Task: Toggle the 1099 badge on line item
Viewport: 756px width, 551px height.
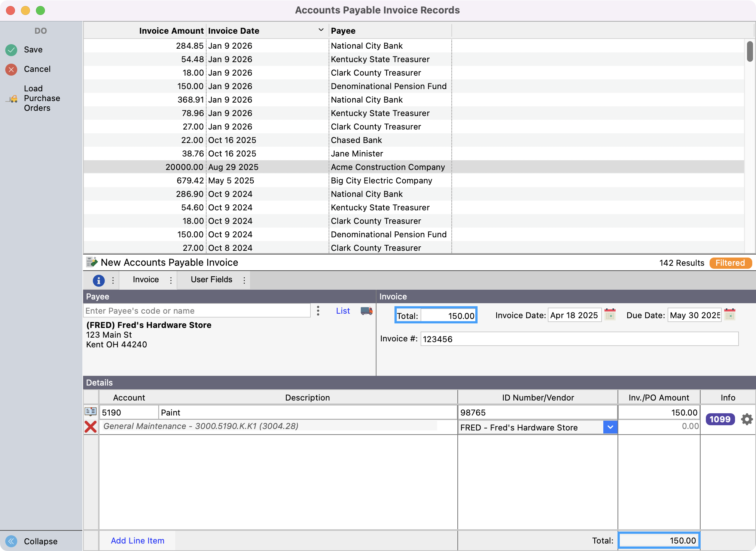Action: 720,419
